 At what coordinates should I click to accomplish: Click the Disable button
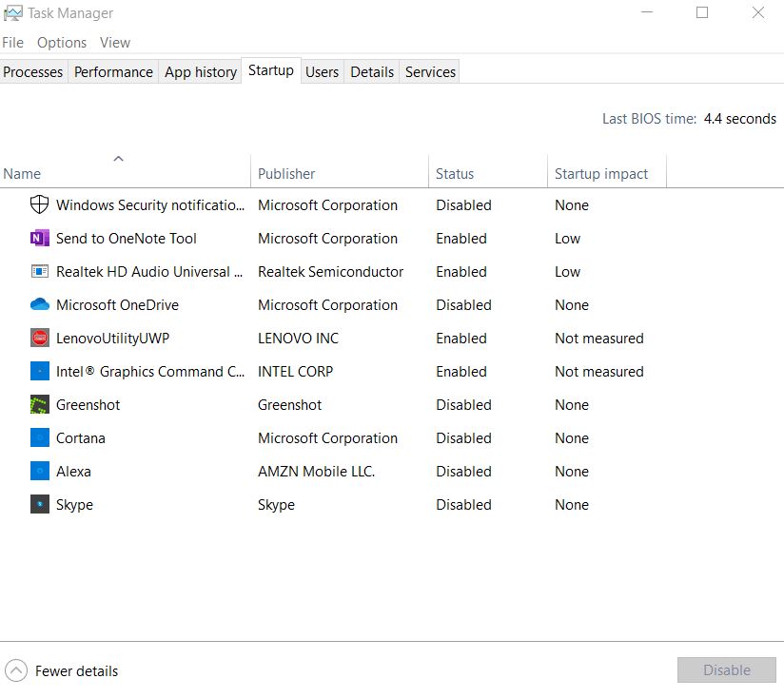[x=727, y=670]
